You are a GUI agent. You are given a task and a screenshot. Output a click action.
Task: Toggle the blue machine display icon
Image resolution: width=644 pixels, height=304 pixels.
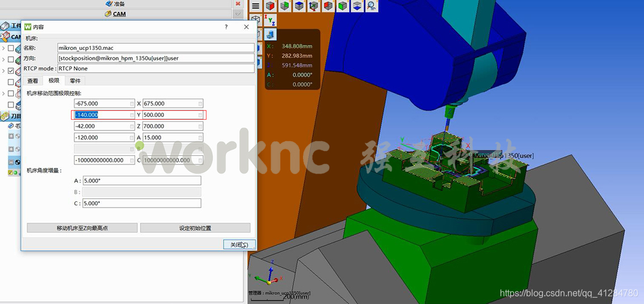point(270,34)
